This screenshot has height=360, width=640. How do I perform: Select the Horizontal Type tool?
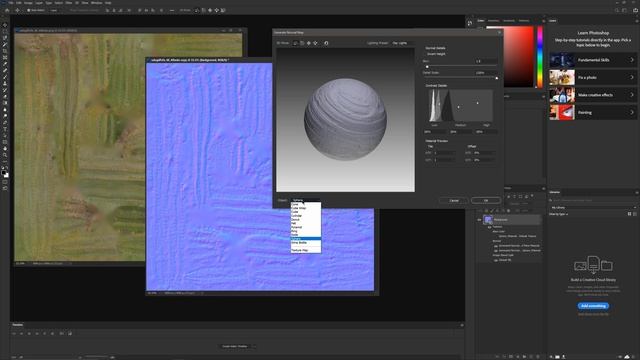pos(5,129)
